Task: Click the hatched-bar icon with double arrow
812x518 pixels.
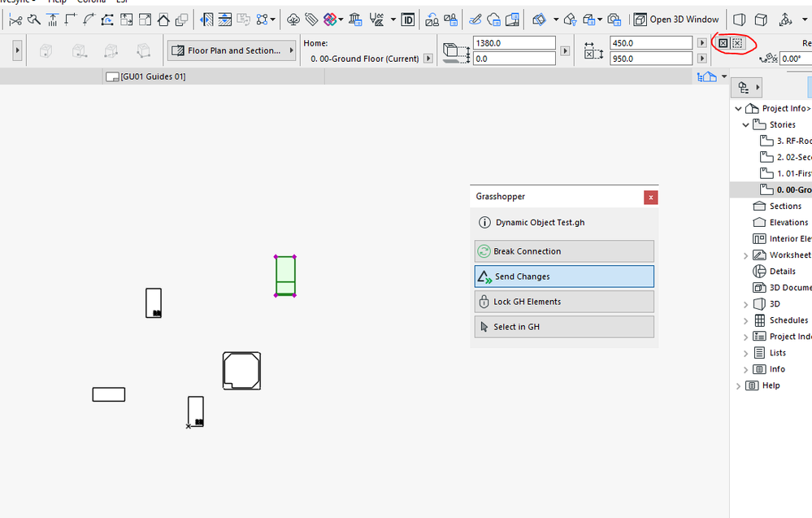Action: point(225,20)
